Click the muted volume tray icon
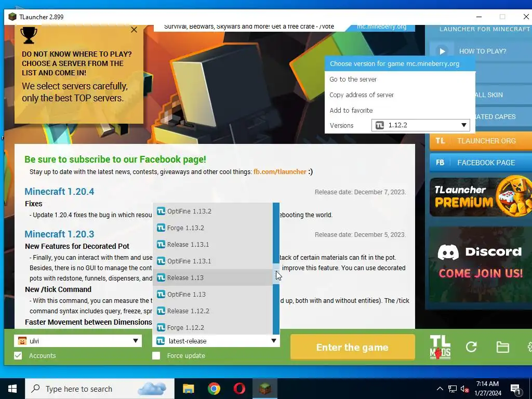This screenshot has width=532, height=399. pyautogui.click(x=465, y=389)
